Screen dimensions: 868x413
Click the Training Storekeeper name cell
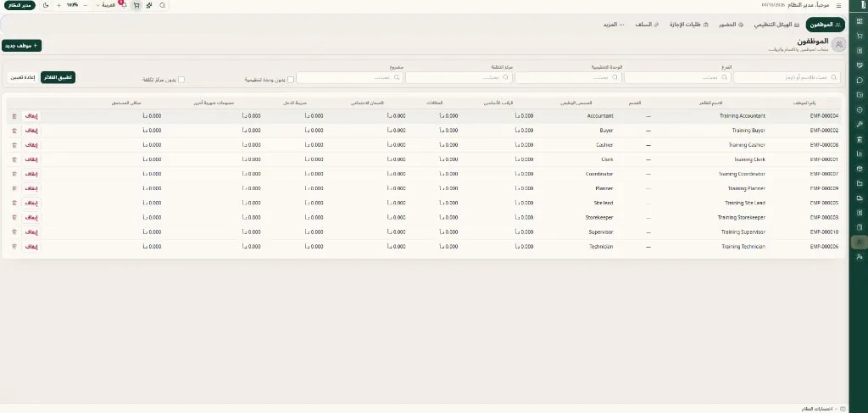[741, 218]
